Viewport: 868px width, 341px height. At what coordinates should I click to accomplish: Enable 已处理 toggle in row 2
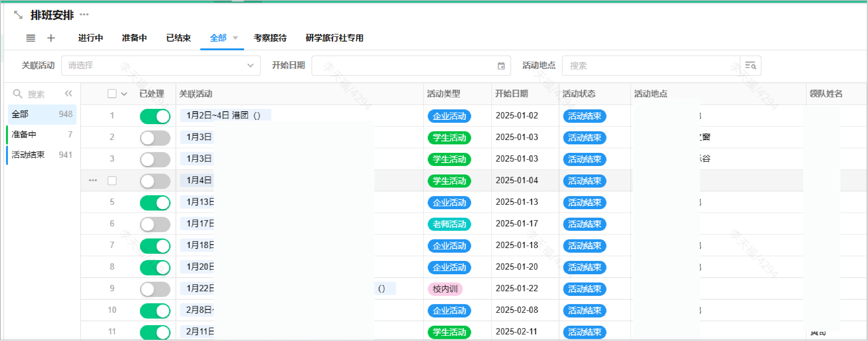(x=155, y=138)
